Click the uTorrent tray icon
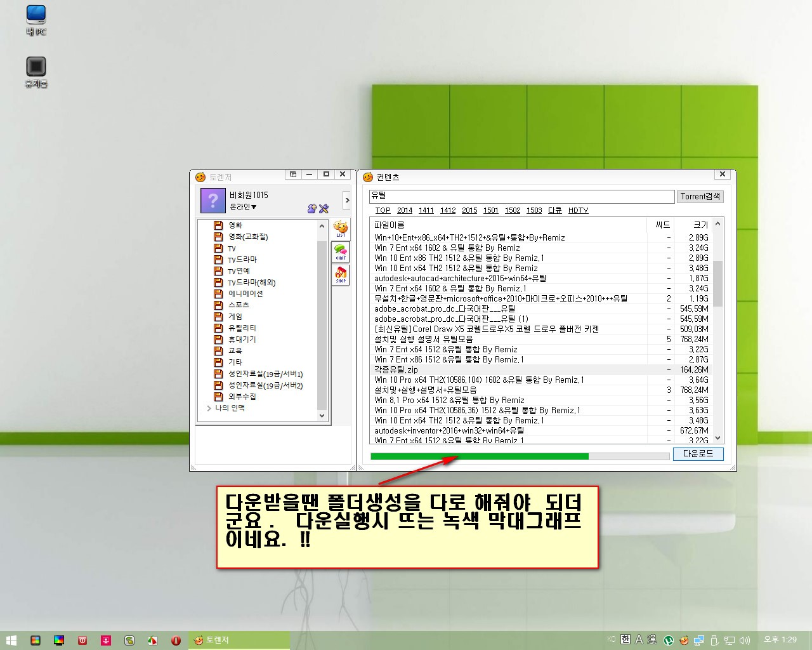Viewport: 812px width, 650px height. (669, 640)
